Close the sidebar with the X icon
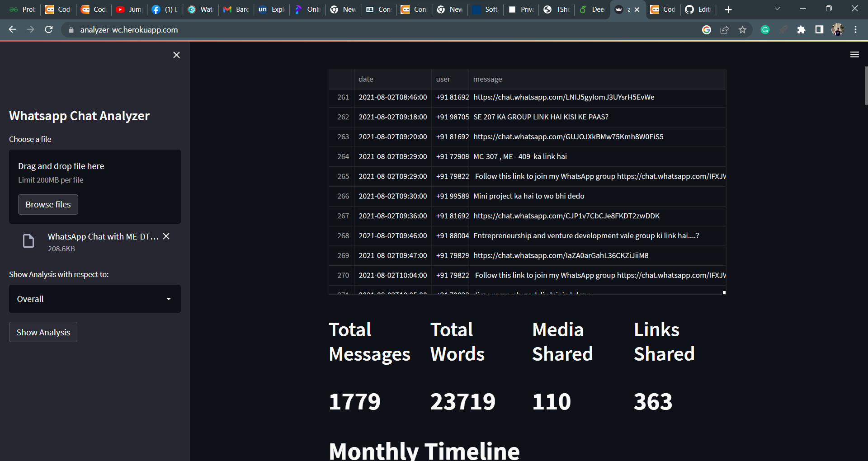This screenshot has width=868, height=461. 176,55
